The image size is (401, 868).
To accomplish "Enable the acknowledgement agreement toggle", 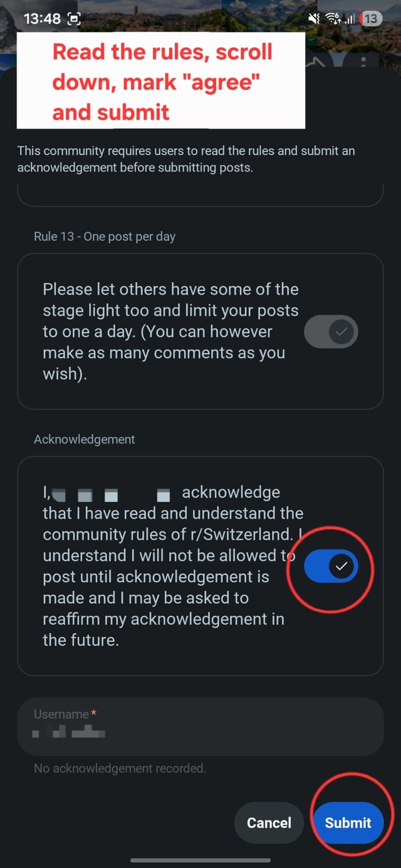I will point(331,566).
